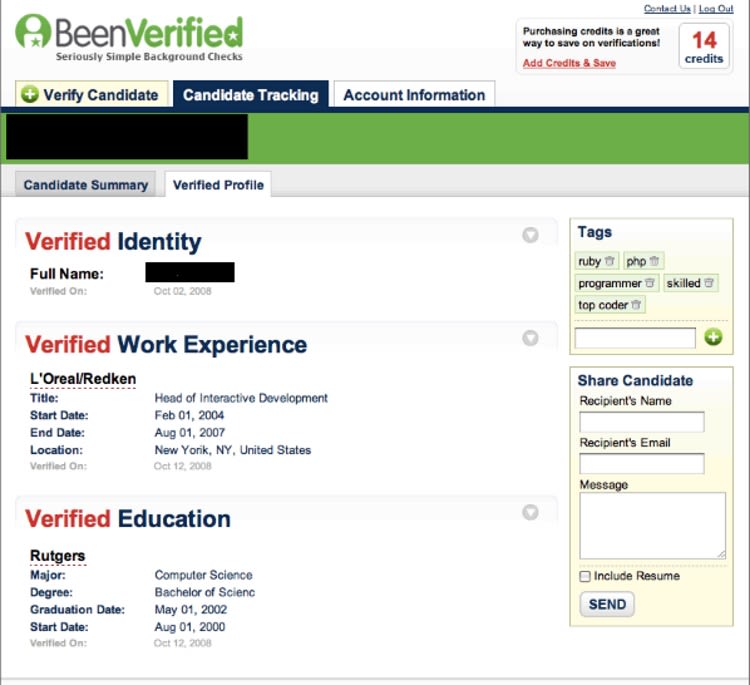Open Add Credits & Save link
This screenshot has height=685, width=750.
point(569,63)
